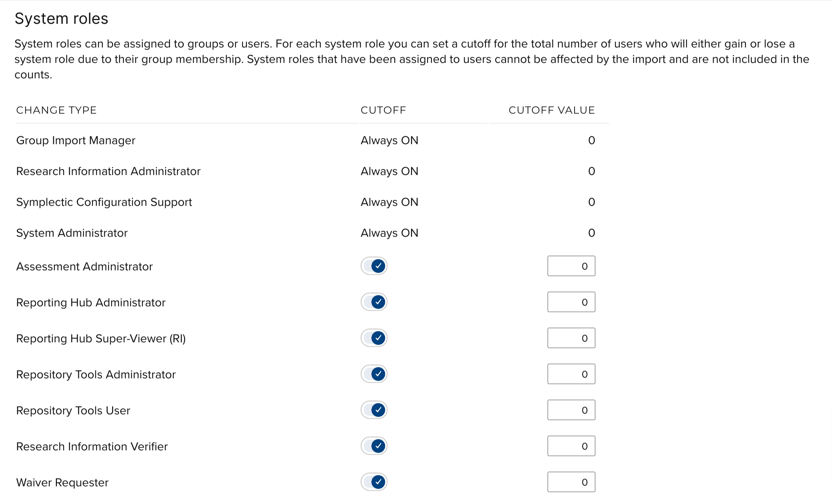This screenshot has height=504, width=832.
Task: Click Repository Tools Administrator cutoff value field
Action: coord(571,374)
